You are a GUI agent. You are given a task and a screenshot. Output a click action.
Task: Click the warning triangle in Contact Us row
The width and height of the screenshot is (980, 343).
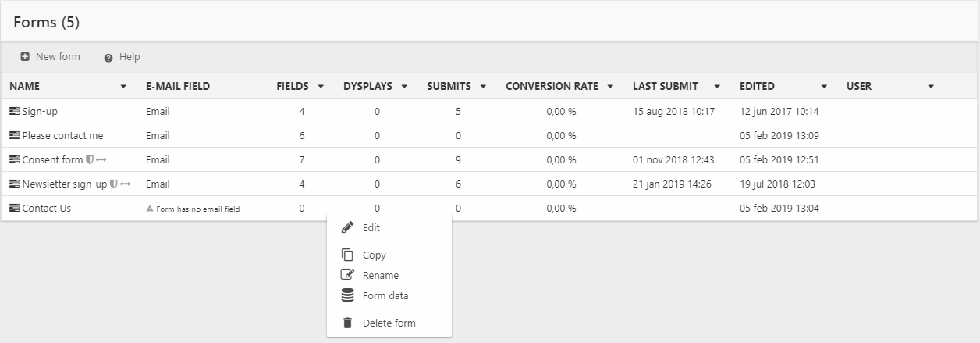[x=150, y=209]
